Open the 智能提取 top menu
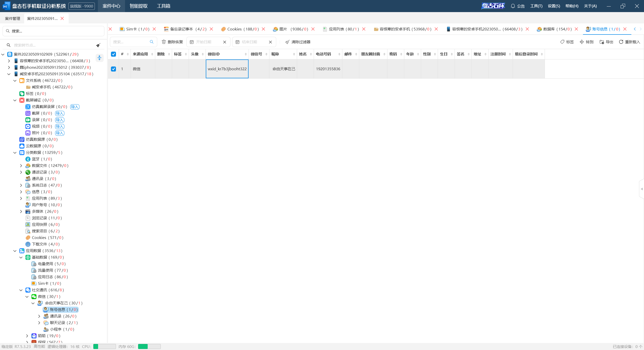Screen dimensions: 644x350 (139, 6)
